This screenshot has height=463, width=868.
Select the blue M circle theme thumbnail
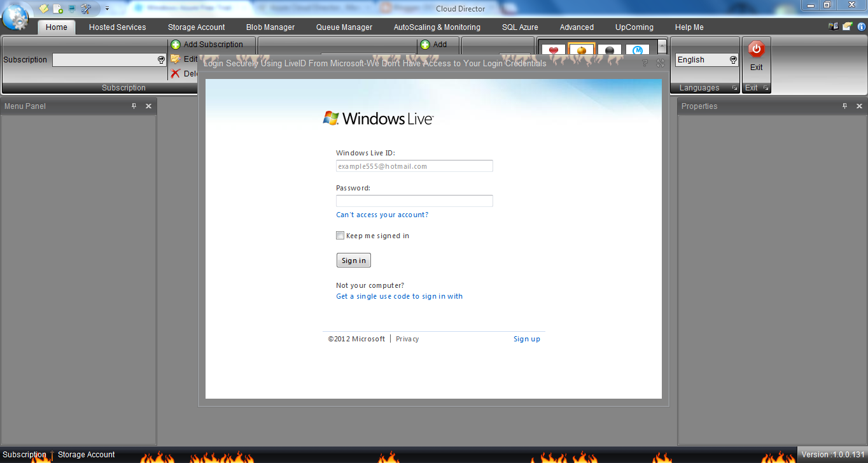tap(638, 50)
